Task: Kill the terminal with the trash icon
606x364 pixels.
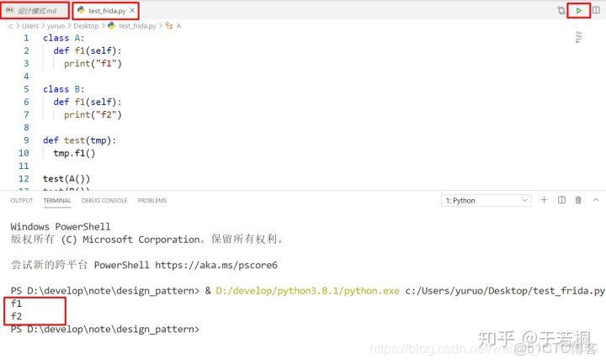Action: (578, 200)
